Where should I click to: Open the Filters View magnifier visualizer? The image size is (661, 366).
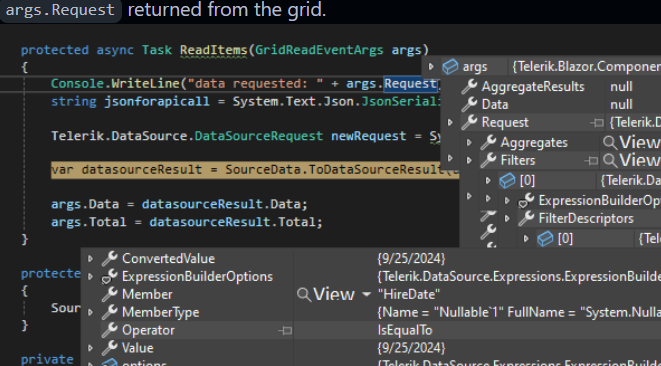point(610,160)
